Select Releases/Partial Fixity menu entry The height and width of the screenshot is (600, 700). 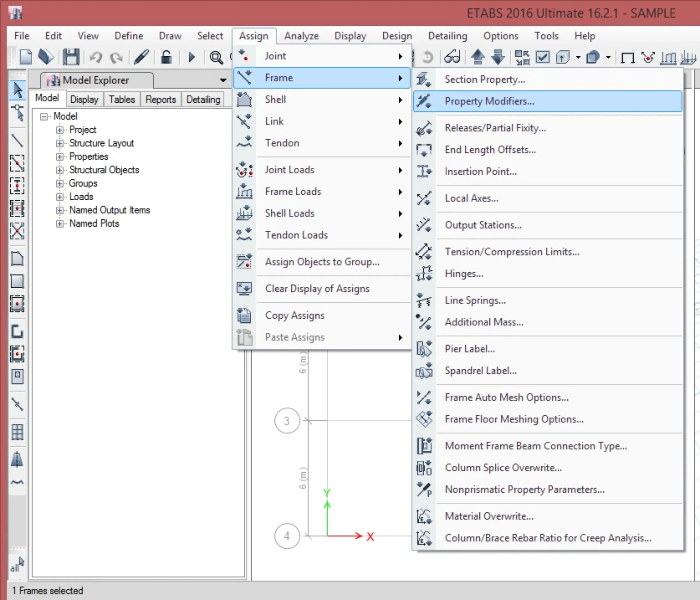(495, 128)
